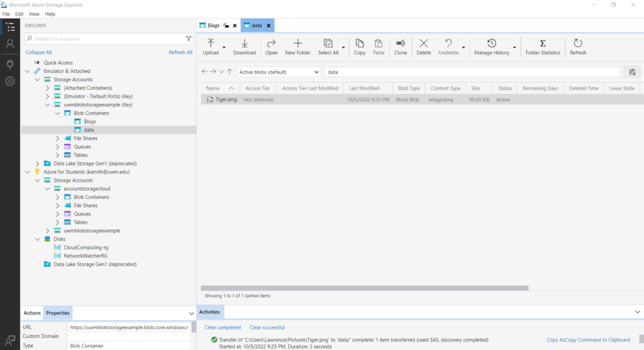Collapse the Emulator & Attached node
Screen dimensions: 644x350
click(28, 71)
